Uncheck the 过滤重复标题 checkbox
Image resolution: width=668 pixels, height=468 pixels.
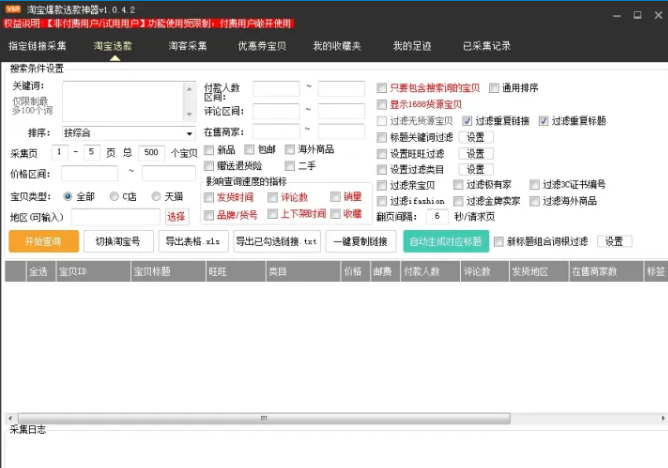[x=543, y=121]
